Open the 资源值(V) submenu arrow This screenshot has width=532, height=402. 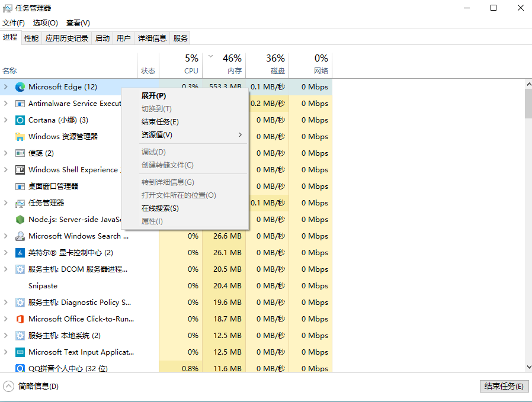click(240, 135)
